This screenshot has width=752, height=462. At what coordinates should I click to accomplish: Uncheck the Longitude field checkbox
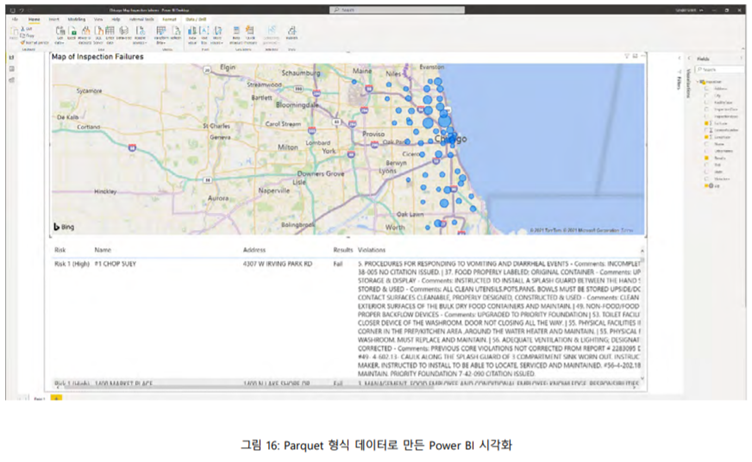click(x=706, y=137)
